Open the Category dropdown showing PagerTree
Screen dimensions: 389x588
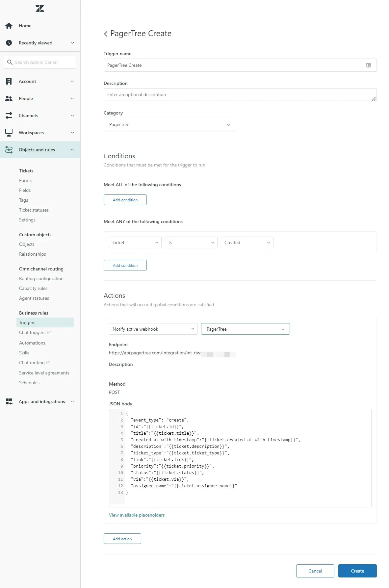[169, 124]
